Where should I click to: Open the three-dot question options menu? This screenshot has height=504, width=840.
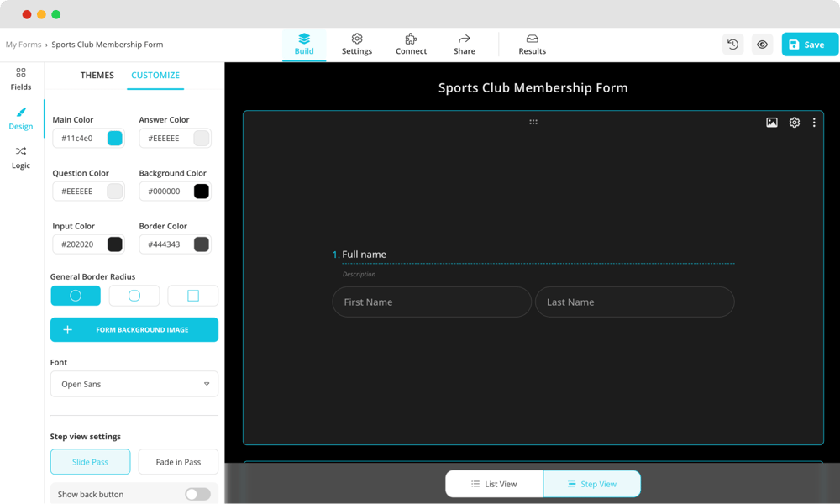point(813,123)
